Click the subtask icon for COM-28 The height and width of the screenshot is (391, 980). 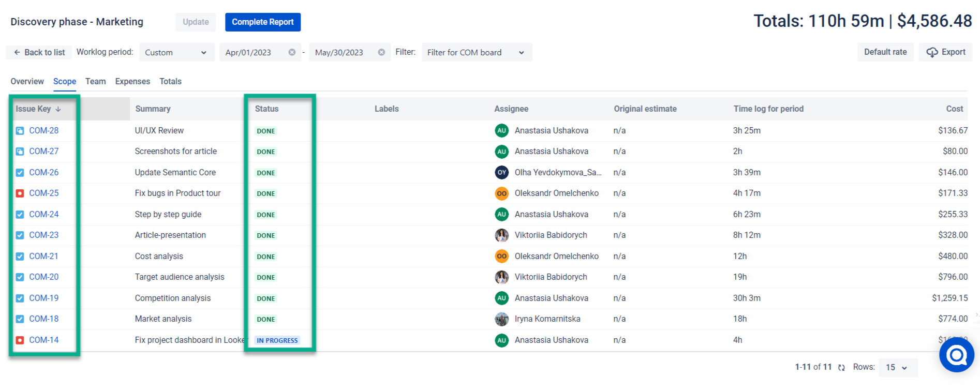(20, 131)
